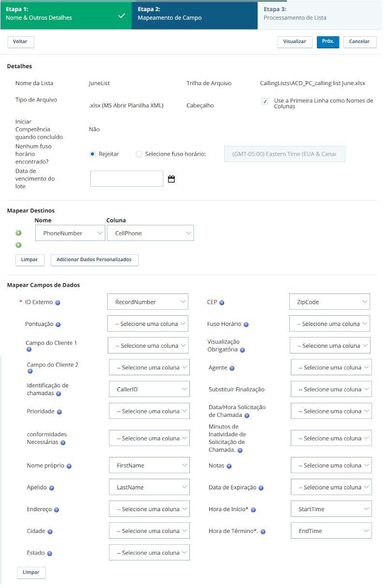This screenshot has height=588, width=385.
Task: Go to Etapa 1 Nome & Outros Detalhes
Action: pos(66,15)
